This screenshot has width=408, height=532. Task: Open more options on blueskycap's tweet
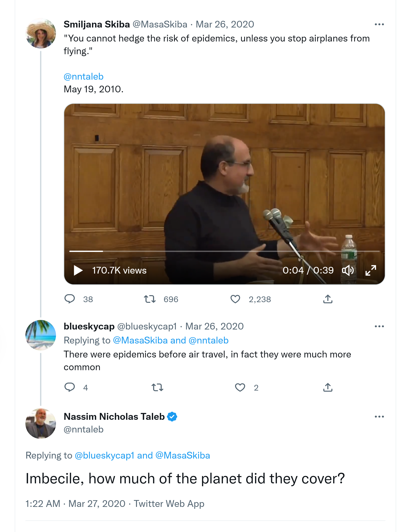click(379, 326)
